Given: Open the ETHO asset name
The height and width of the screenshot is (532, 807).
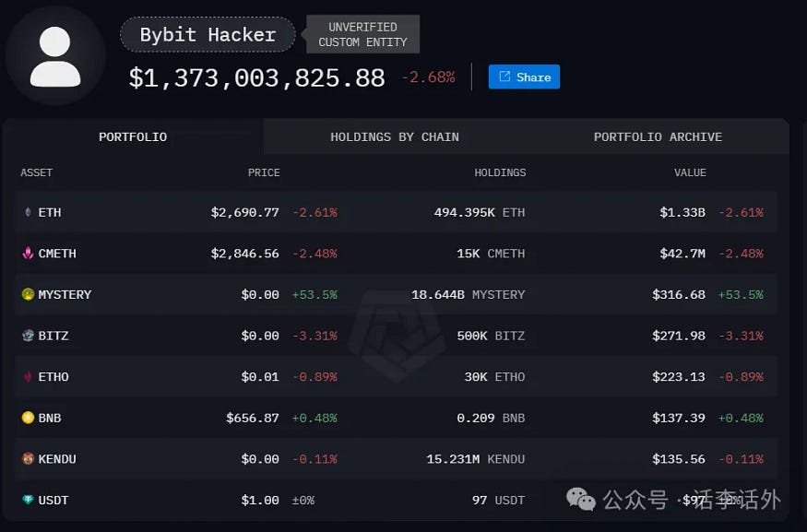Looking at the screenshot, I should [53, 377].
